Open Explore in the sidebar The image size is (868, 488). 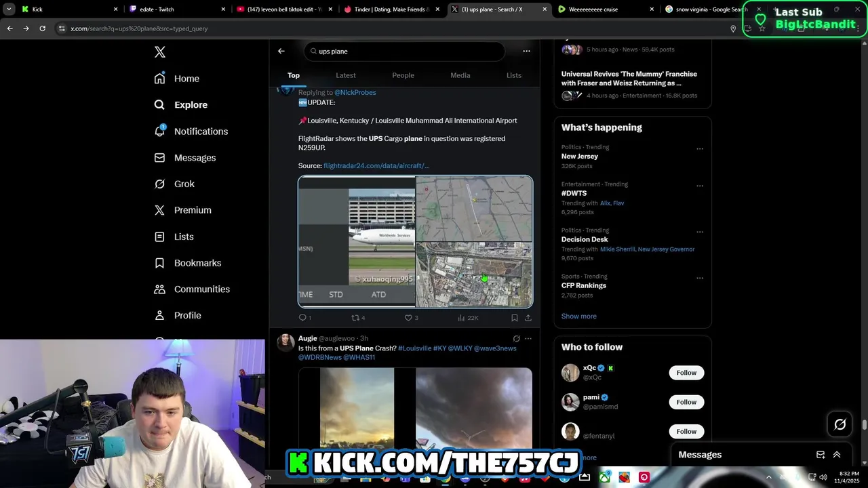tap(181, 105)
